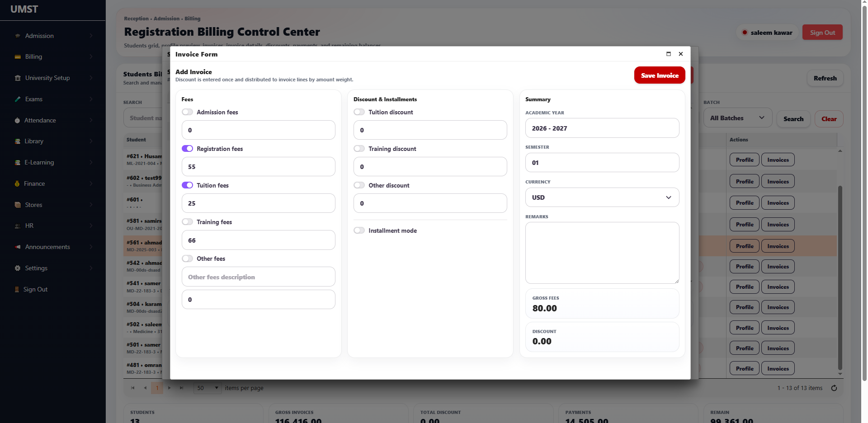This screenshot has width=868, height=423.
Task: Maximize the Invoice Form dialog
Action: pyautogui.click(x=669, y=54)
